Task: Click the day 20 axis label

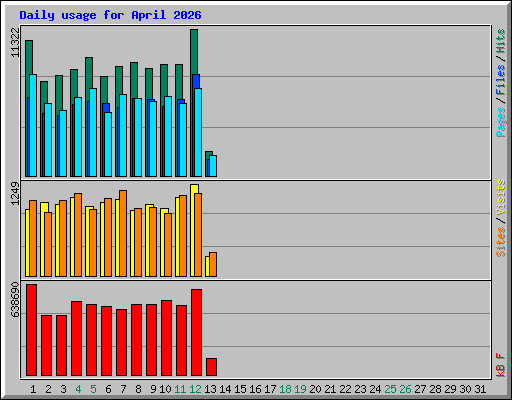Action: click(x=315, y=389)
